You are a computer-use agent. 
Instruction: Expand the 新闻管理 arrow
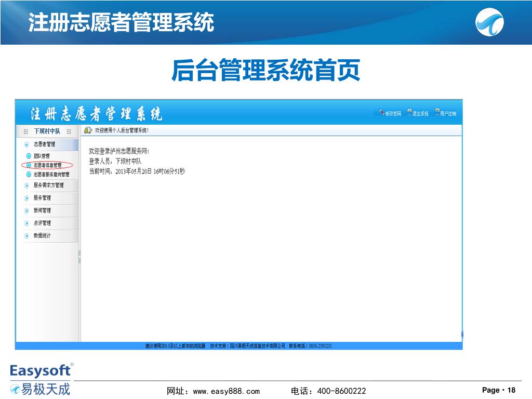point(26,211)
